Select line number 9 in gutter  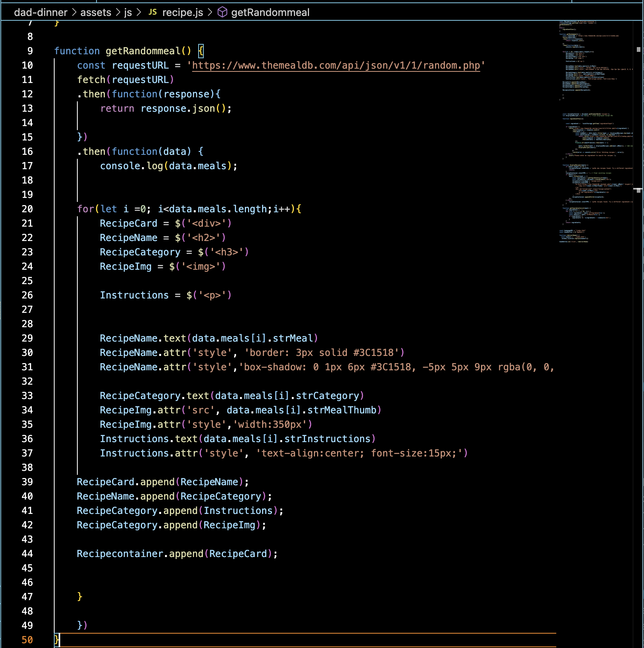30,51
